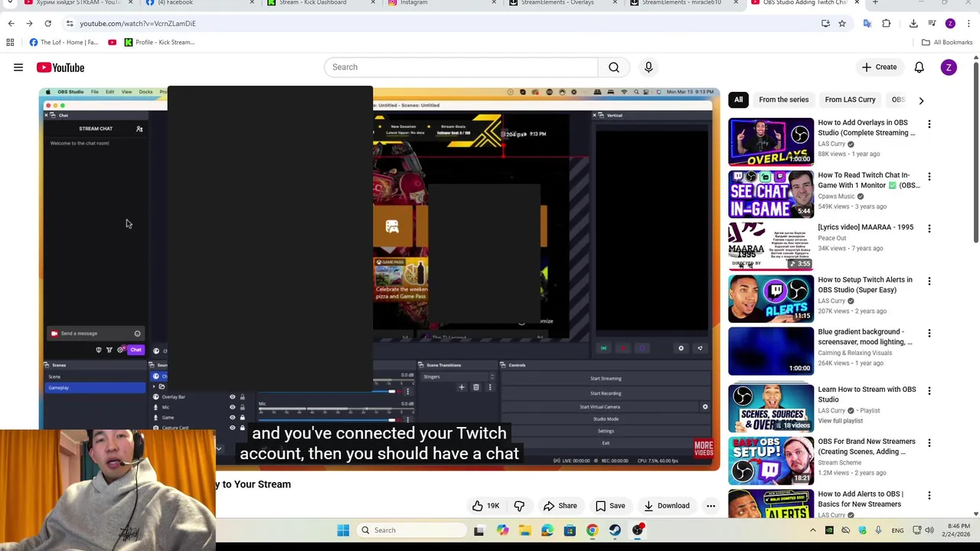
Task: Click Send a message field in chat
Action: pos(96,334)
